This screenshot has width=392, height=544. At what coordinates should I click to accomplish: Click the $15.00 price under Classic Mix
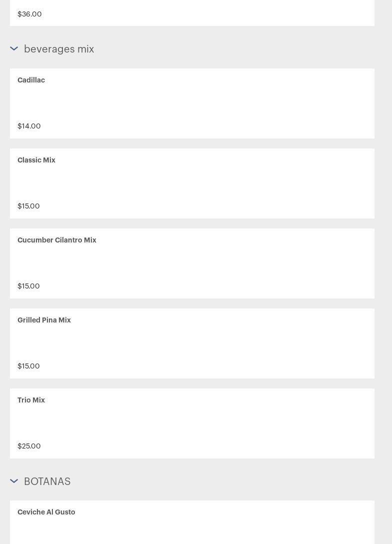tap(28, 206)
